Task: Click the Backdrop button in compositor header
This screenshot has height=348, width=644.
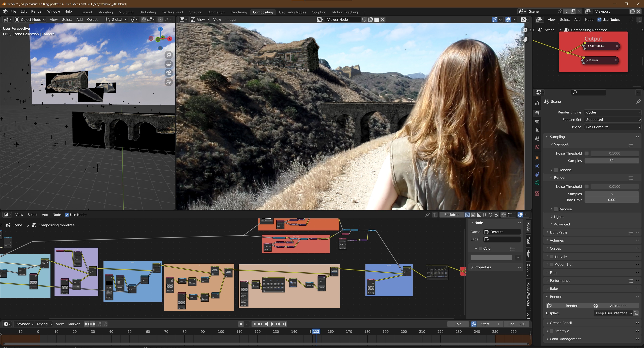Action: pyautogui.click(x=452, y=215)
